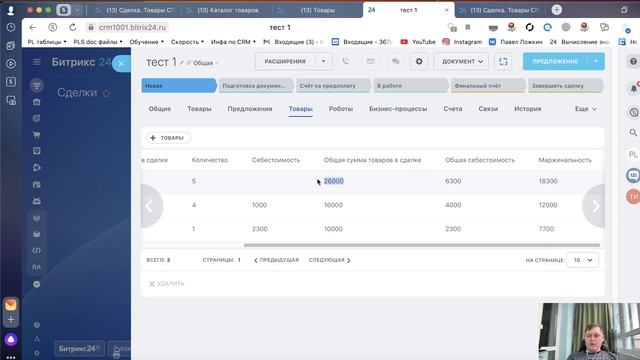Open a new browser tab with plus icon
The height and width of the screenshot is (360, 640).
[x=556, y=10]
